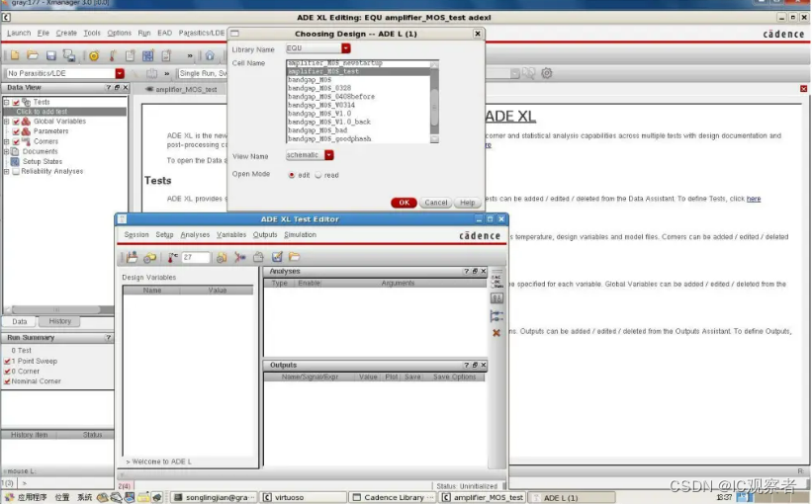Click the blue schematic grid icon in ADE XL toolbar

click(148, 55)
